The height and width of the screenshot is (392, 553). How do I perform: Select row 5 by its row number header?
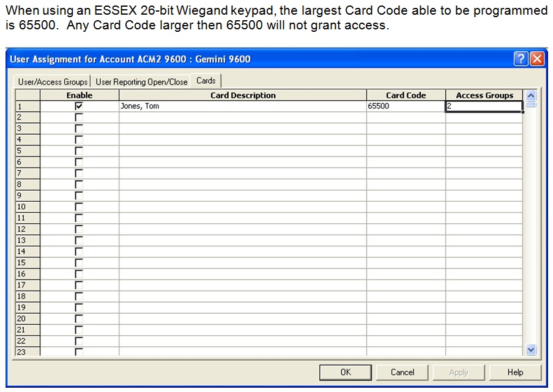(x=28, y=150)
